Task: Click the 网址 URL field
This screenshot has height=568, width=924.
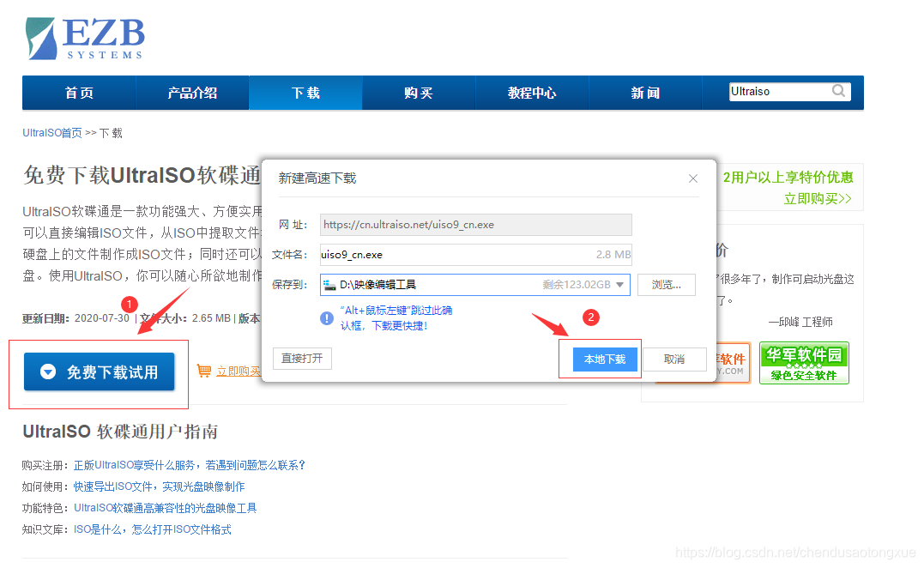Action: pyautogui.click(x=475, y=225)
